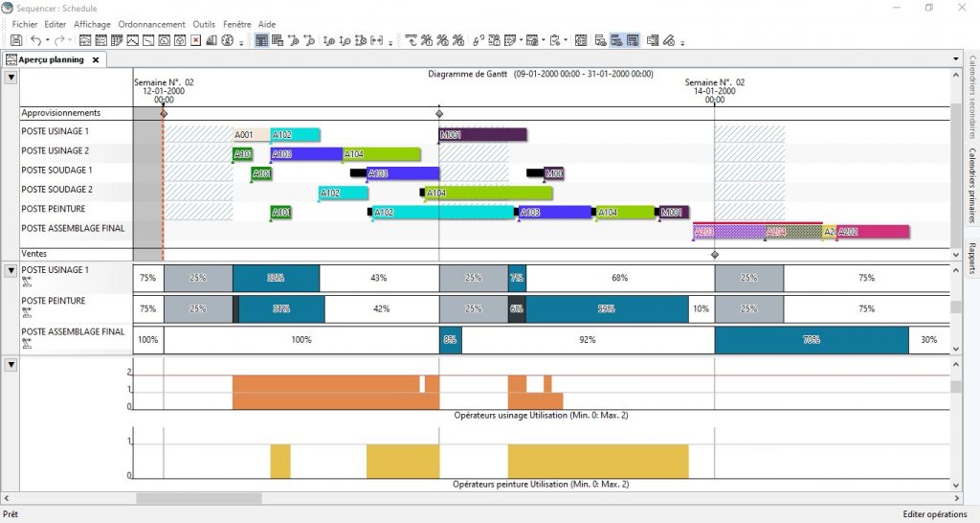980x523 pixels.
Task: Click the table-with-subgrid icon after highlighted grid
Action: click(278, 40)
